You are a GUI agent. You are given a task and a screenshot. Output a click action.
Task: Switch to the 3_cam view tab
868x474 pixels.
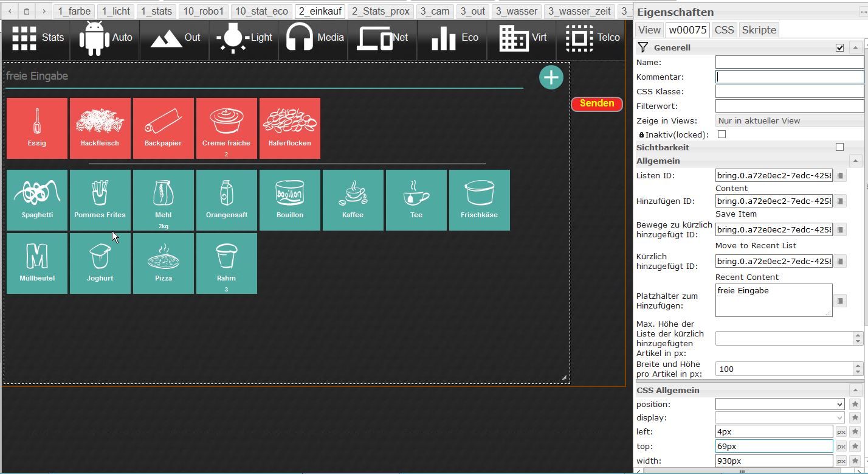[435, 11]
